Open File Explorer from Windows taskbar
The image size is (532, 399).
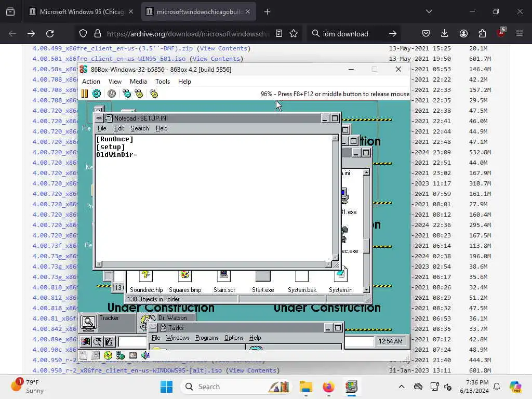[x=305, y=387]
